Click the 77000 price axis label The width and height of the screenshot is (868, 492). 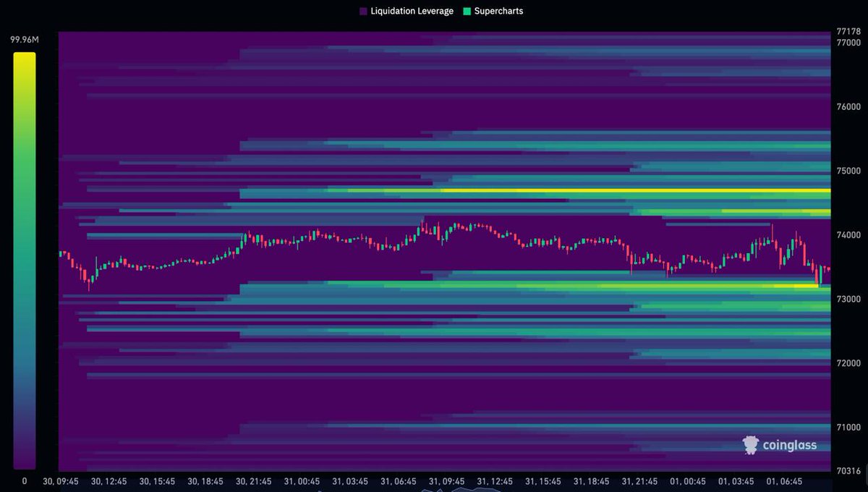(x=848, y=43)
